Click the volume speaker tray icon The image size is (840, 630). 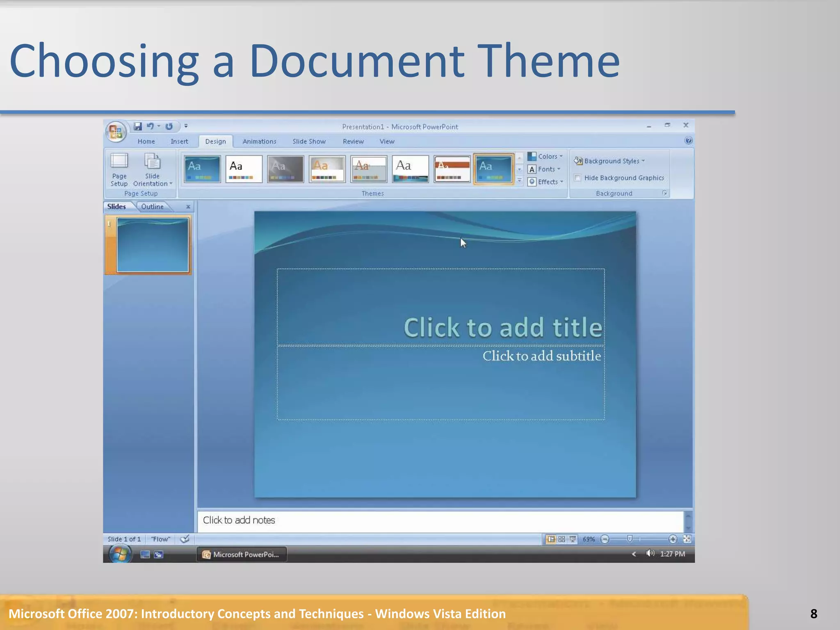click(x=650, y=554)
